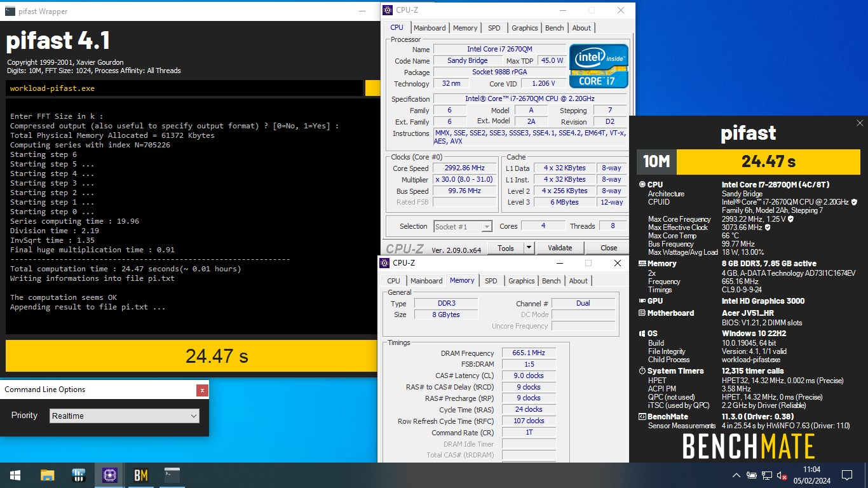Expand the arrow next to Tools button

click(529, 248)
